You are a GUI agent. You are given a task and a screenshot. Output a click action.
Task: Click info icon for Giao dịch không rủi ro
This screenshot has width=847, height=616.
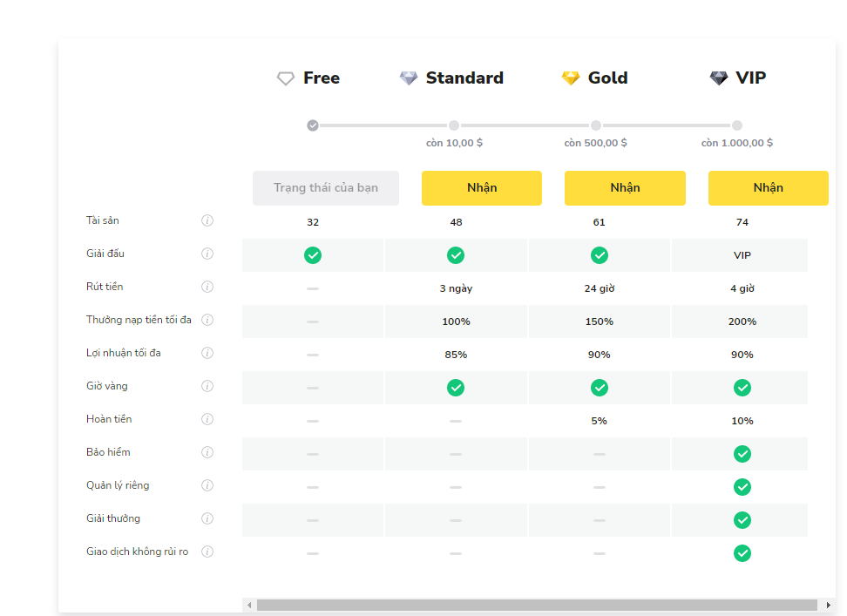(x=207, y=552)
